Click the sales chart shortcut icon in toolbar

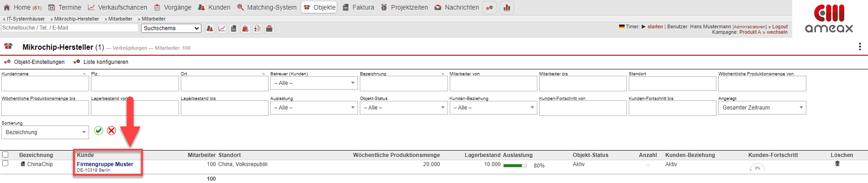[221, 29]
